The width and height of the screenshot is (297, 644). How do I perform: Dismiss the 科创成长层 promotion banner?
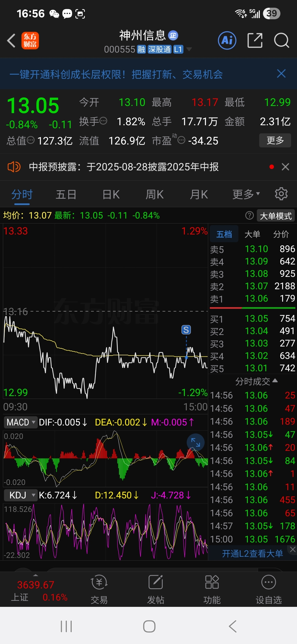[x=281, y=74]
